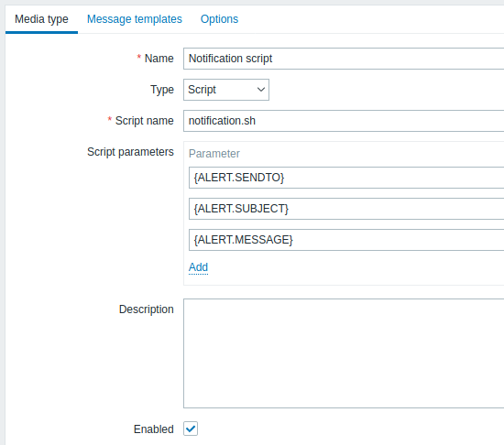Click the Name field containing Notification script
This screenshot has height=445, width=504.
tap(344, 59)
